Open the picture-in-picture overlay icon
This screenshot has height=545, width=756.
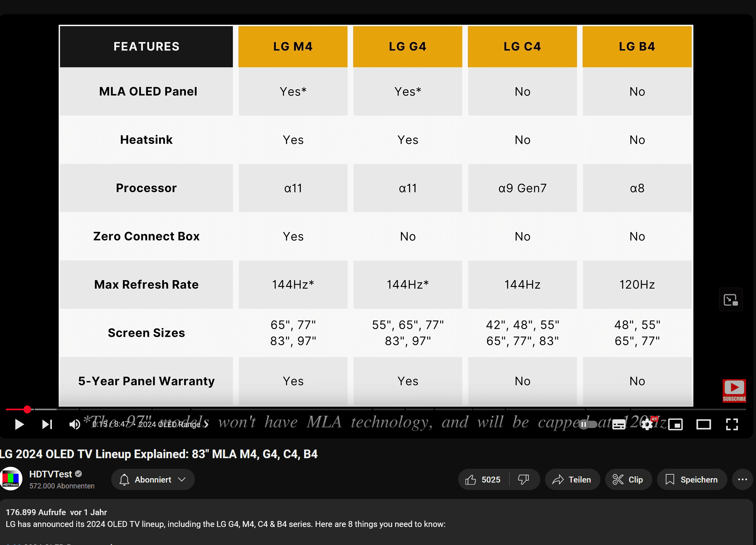[731, 300]
